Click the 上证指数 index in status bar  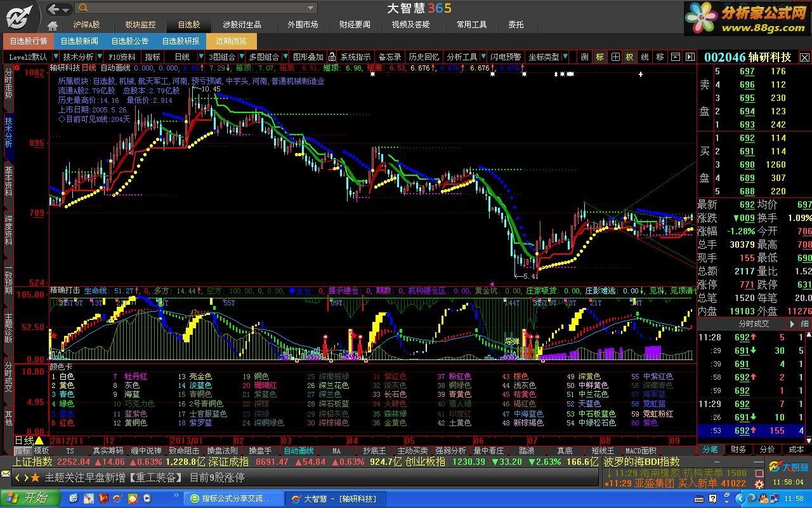[x=33, y=462]
